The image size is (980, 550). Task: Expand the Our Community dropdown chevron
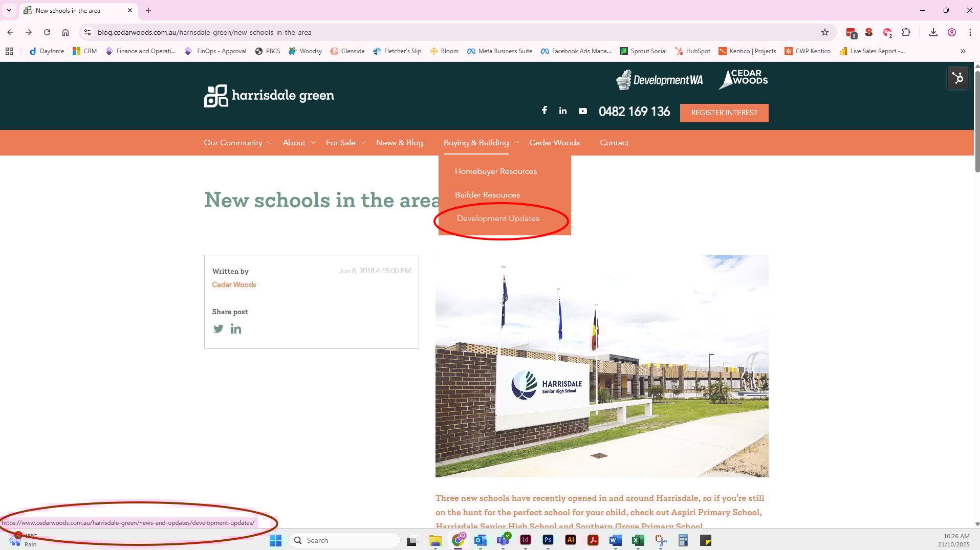(270, 143)
